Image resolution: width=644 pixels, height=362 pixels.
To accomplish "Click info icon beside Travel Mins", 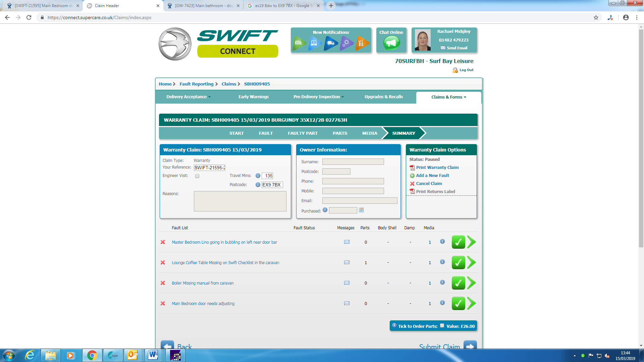I will pos(258,176).
